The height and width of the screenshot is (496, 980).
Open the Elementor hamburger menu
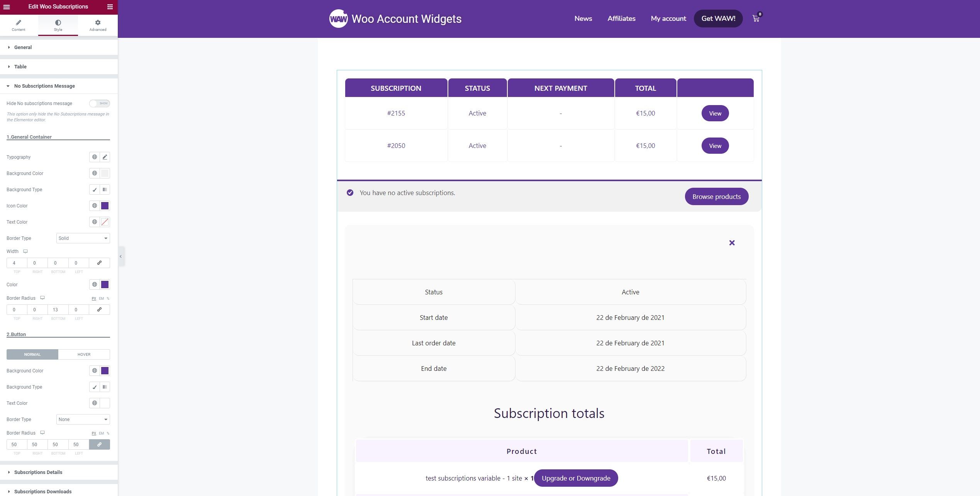pos(7,7)
